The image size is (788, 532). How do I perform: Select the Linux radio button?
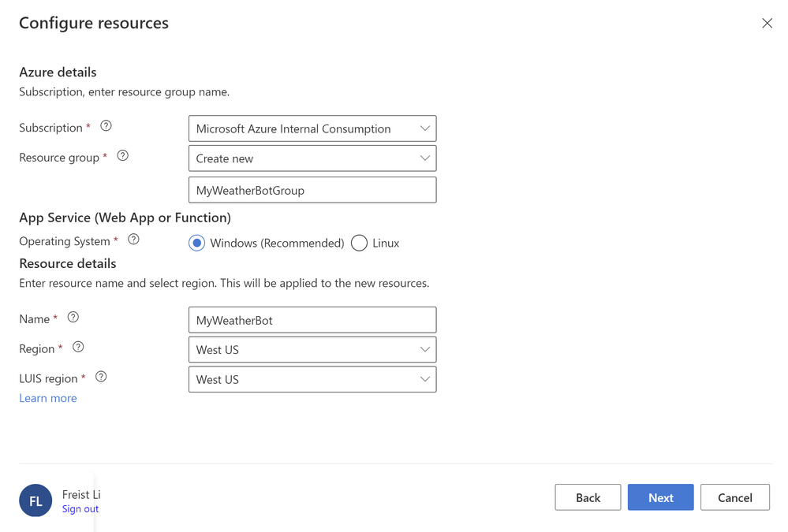click(x=360, y=243)
